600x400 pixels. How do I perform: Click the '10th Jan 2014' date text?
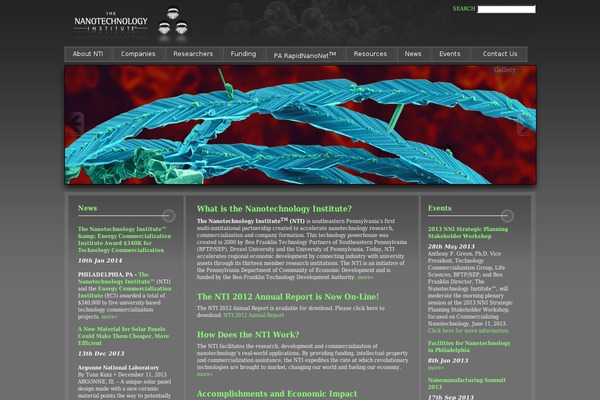pyautogui.click(x=100, y=261)
